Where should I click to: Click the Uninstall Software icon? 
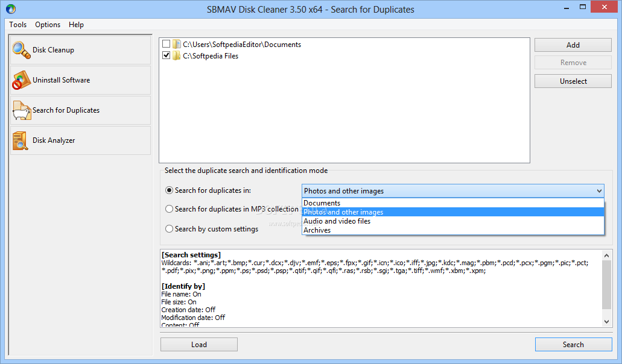pos(21,80)
